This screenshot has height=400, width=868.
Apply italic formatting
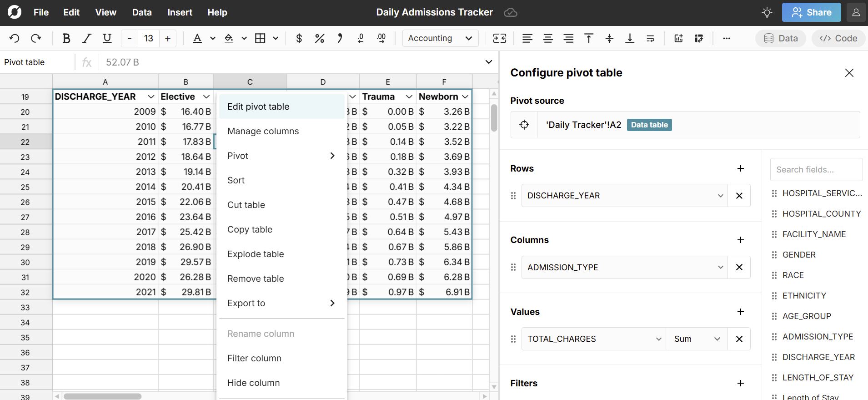(86, 38)
